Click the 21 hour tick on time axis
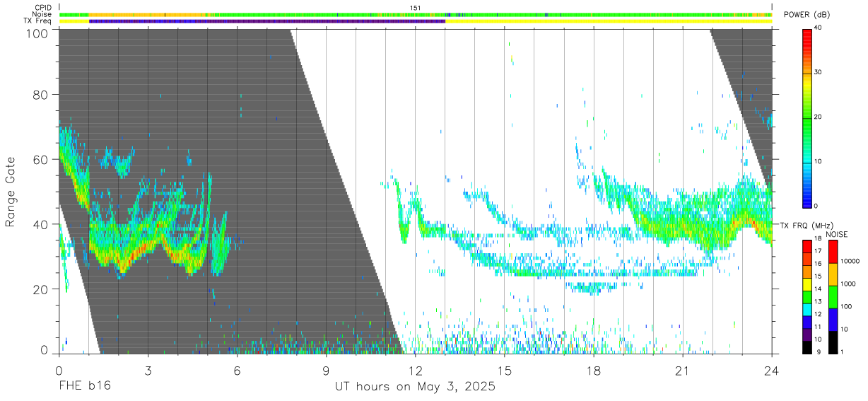 (683, 371)
